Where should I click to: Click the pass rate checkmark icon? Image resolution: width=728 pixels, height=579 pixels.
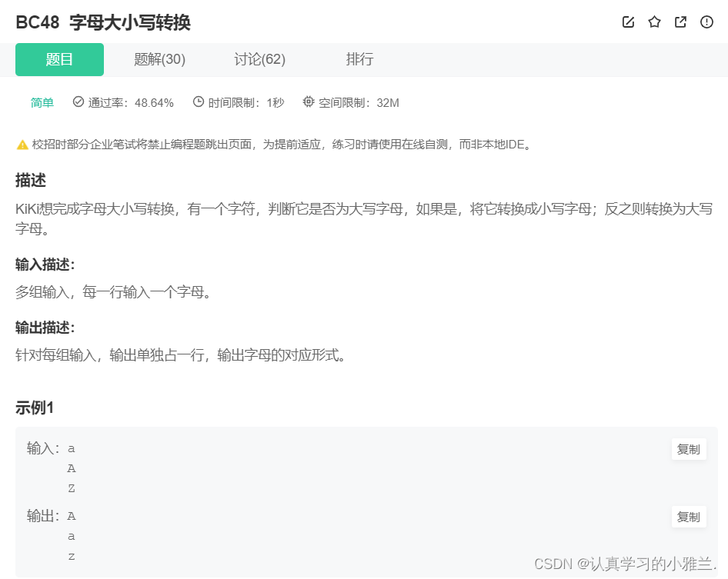pos(78,101)
